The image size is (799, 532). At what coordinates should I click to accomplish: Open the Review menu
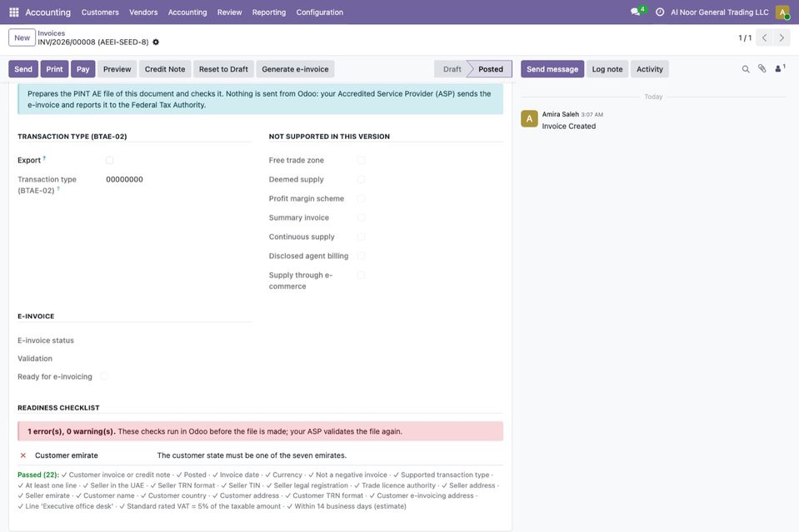(x=229, y=12)
